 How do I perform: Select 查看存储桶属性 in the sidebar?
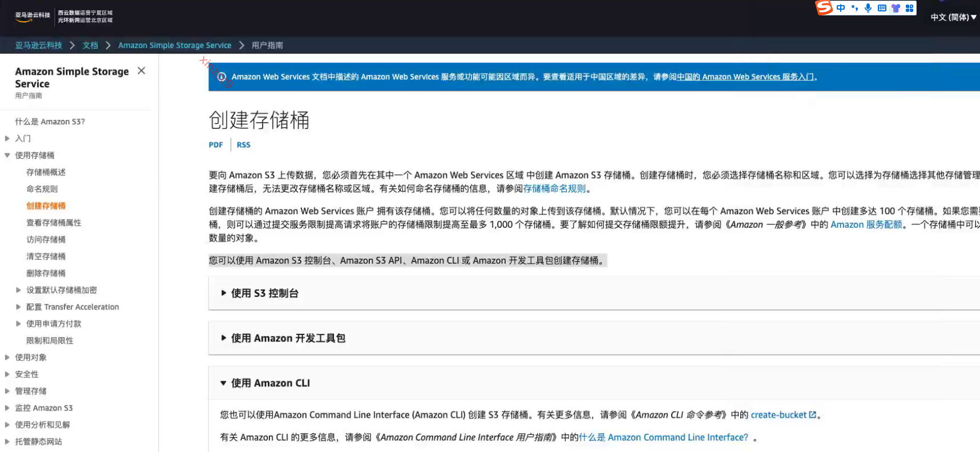point(54,223)
